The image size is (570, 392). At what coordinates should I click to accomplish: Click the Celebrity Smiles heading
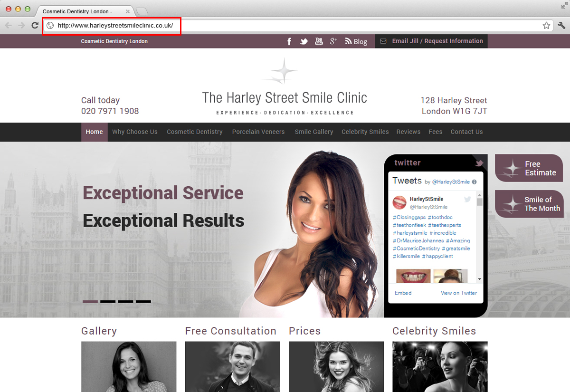434,331
